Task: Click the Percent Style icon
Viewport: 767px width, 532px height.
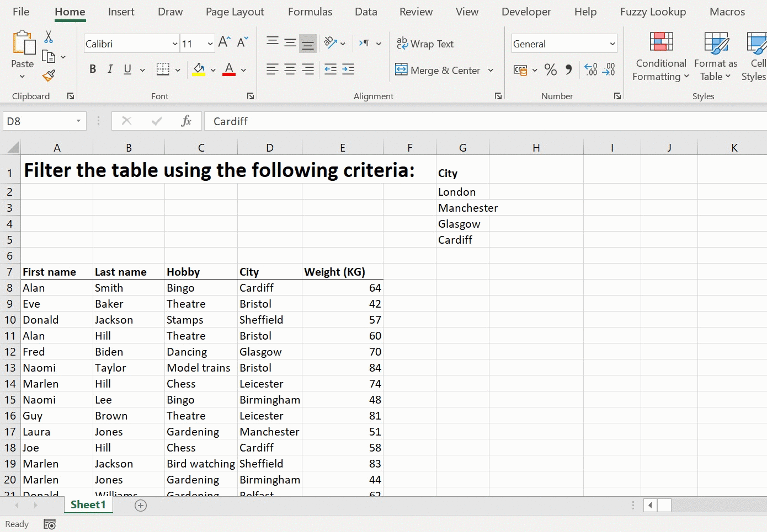Action: click(550, 69)
